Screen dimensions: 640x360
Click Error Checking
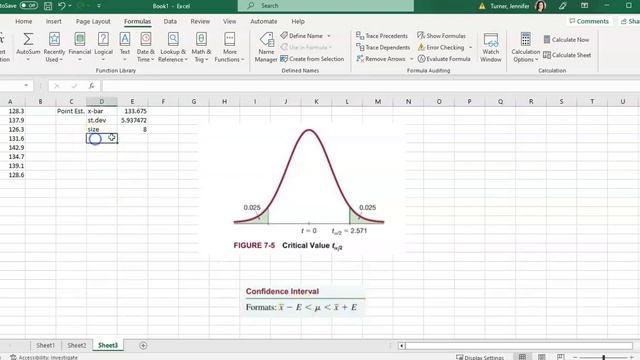pyautogui.click(x=441, y=47)
